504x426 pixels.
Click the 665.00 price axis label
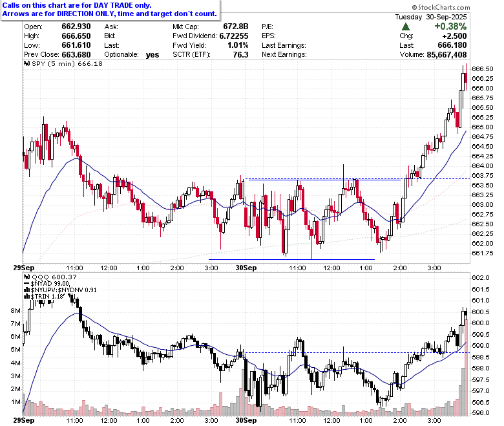[x=483, y=127]
